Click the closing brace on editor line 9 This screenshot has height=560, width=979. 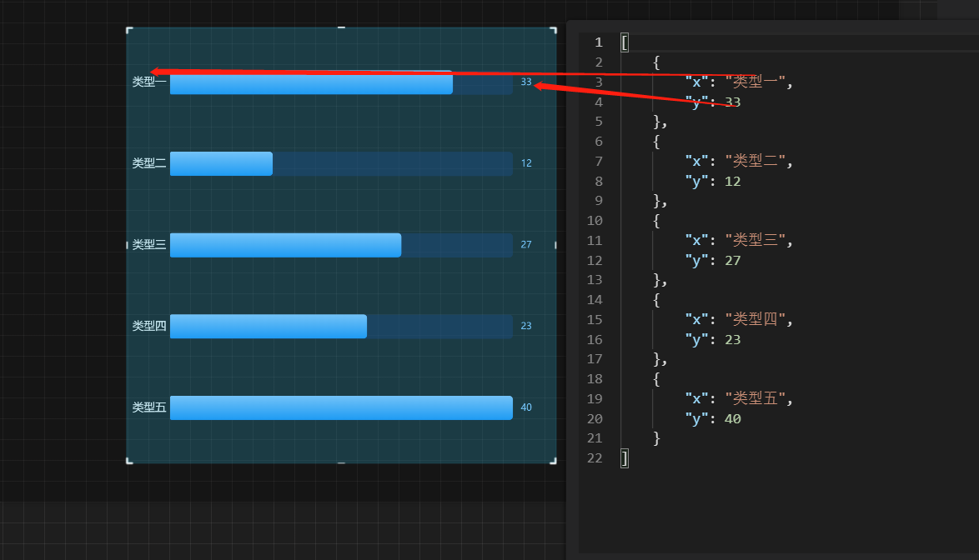[657, 201]
